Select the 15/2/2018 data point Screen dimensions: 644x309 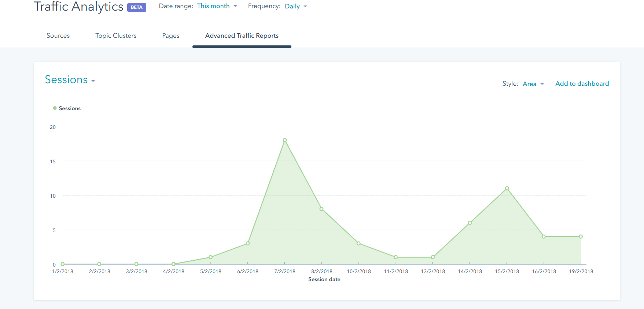pyautogui.click(x=507, y=189)
